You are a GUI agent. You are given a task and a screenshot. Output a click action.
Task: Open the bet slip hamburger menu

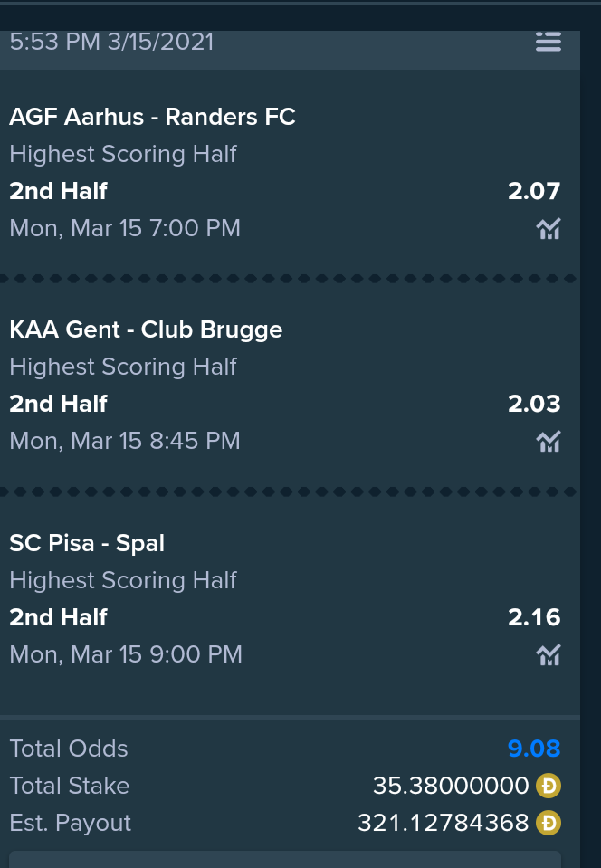pyautogui.click(x=549, y=42)
